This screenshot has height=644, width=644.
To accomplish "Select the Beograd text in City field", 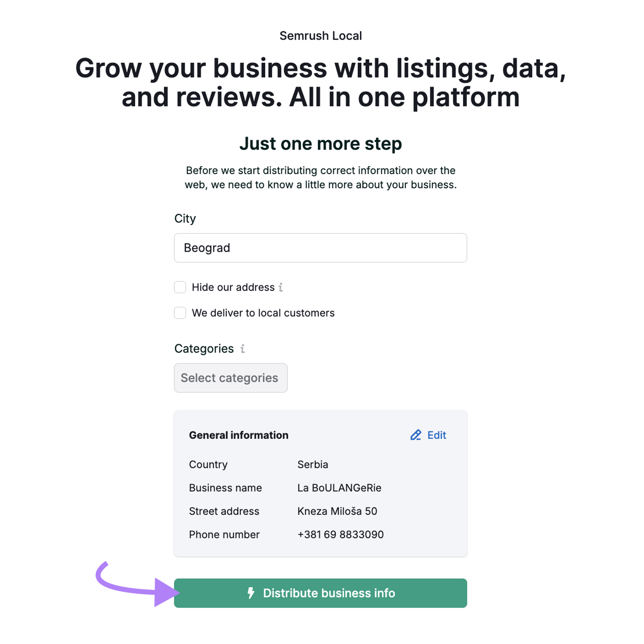I will 206,248.
